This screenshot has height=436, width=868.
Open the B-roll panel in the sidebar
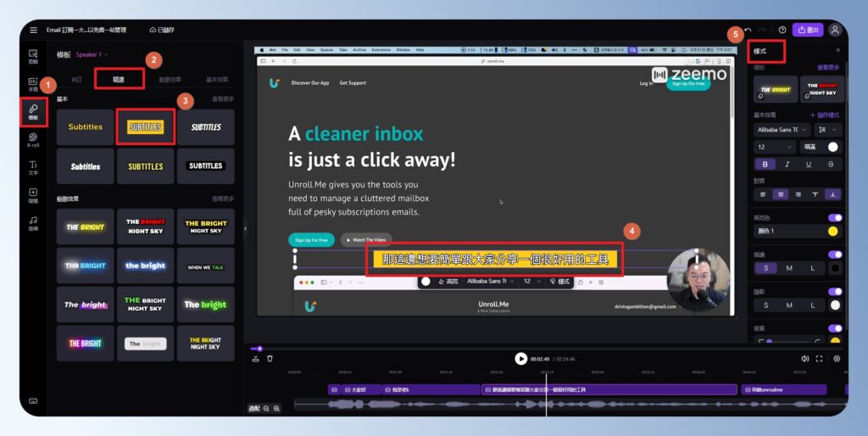coord(33,139)
